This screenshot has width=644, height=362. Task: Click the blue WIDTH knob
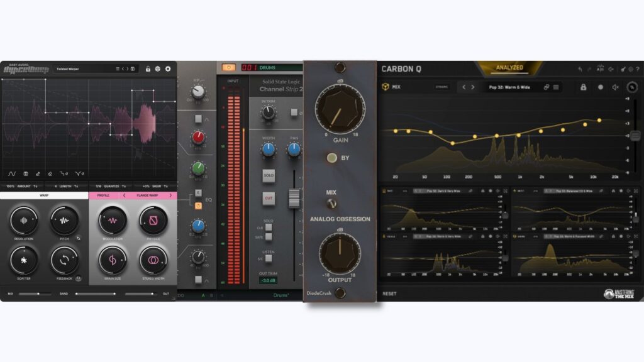[x=268, y=150]
